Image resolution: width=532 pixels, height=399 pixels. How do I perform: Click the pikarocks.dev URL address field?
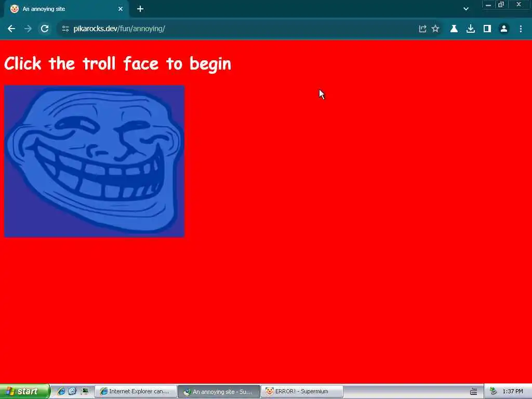(237, 29)
